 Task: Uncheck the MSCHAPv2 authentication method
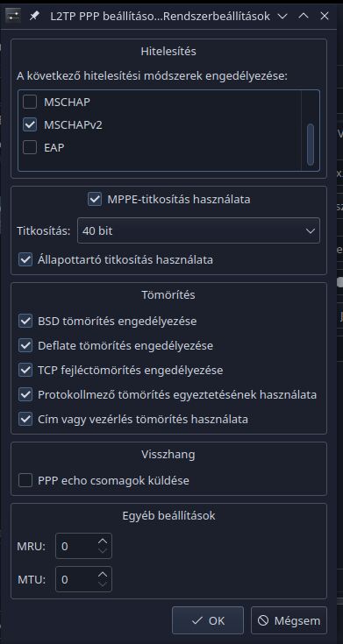(30, 124)
